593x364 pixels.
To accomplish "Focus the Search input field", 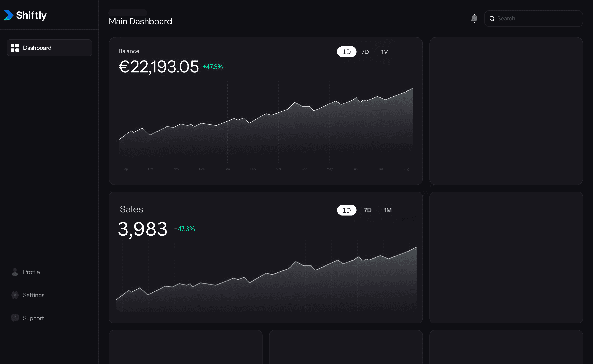I will click(537, 19).
